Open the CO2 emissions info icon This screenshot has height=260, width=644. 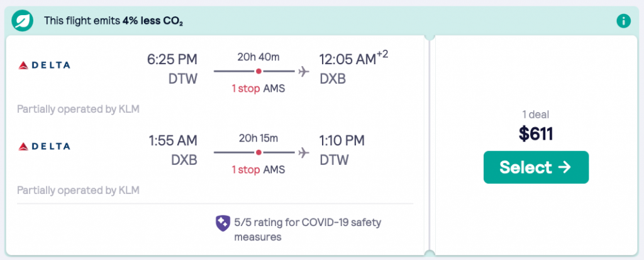click(x=623, y=21)
